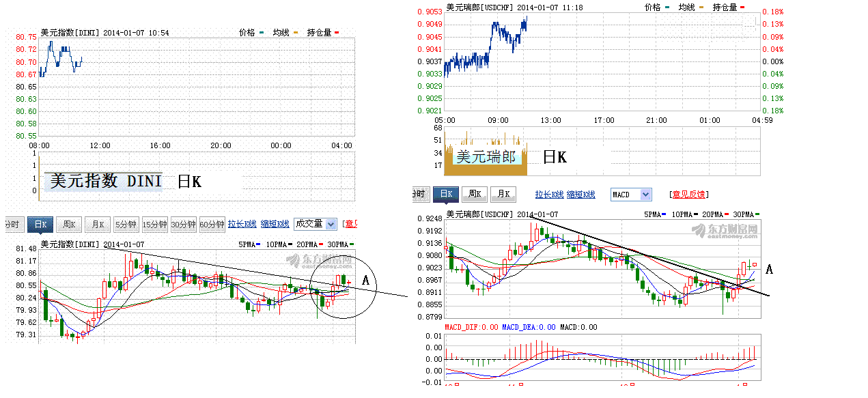
Task: Choose the 15分钟 interval tab
Action: (x=154, y=224)
